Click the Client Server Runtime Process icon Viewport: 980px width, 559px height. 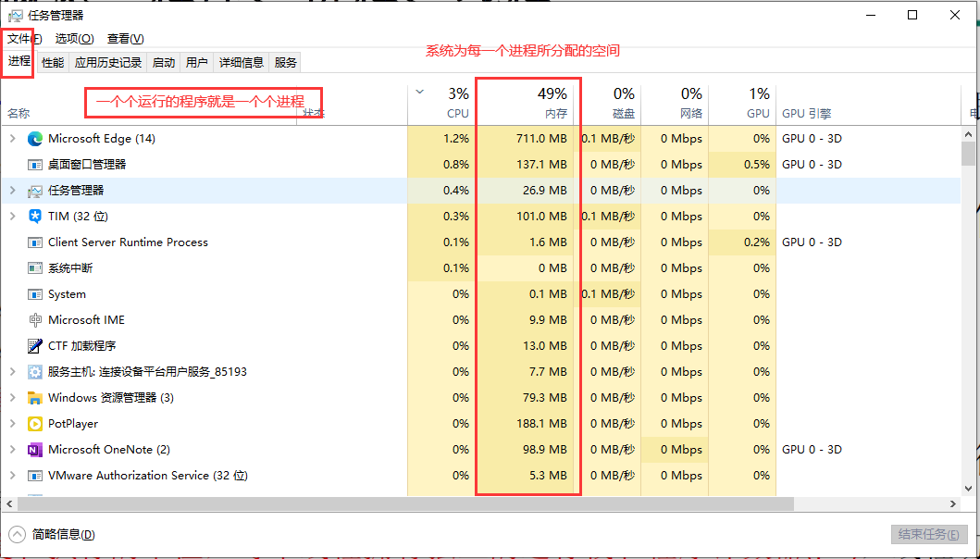point(35,242)
